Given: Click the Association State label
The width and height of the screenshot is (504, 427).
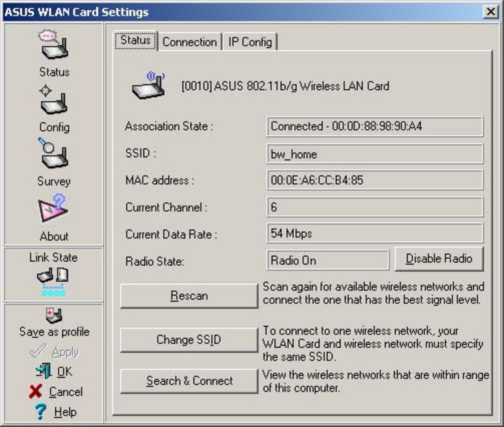Looking at the screenshot, I should click(x=169, y=126).
